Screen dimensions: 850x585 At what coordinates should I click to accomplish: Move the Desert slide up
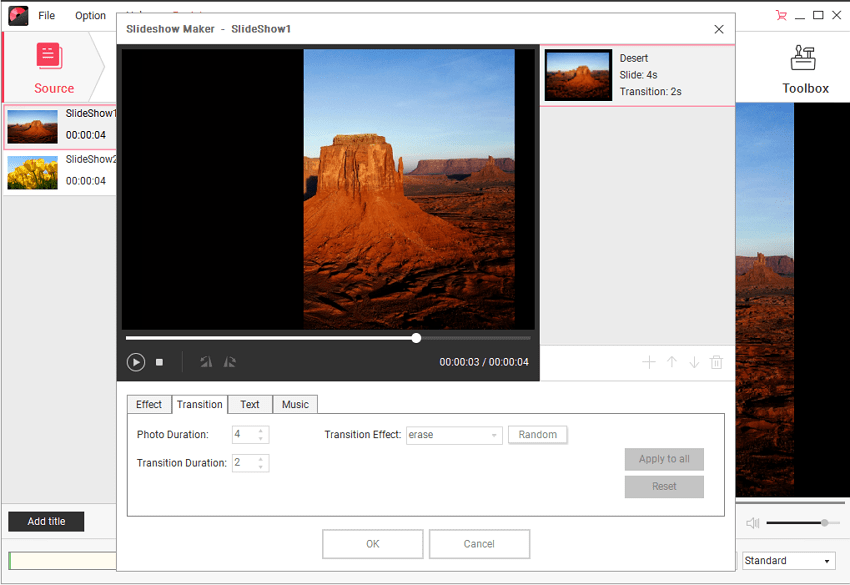(x=672, y=362)
